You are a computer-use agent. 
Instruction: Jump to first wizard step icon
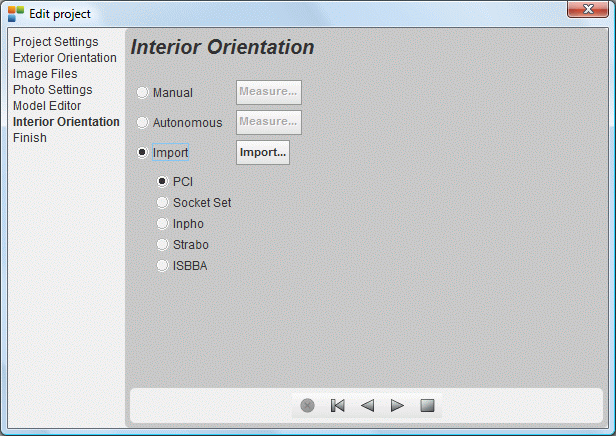(337, 405)
